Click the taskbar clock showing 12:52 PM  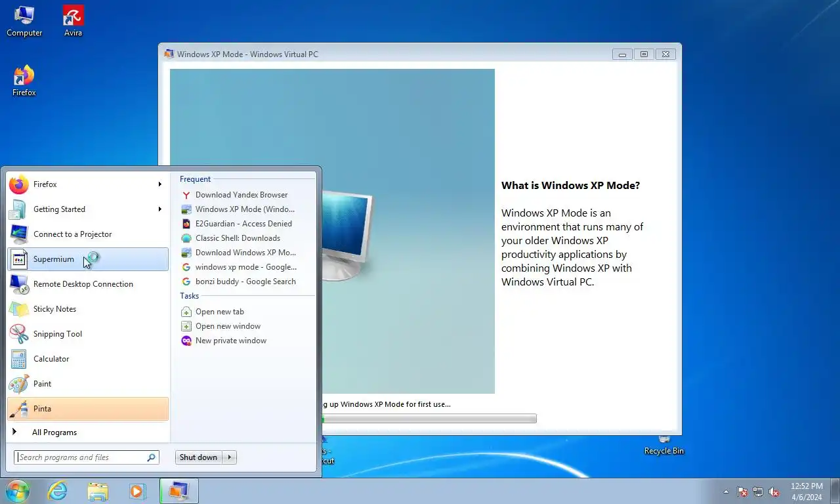coord(807,492)
